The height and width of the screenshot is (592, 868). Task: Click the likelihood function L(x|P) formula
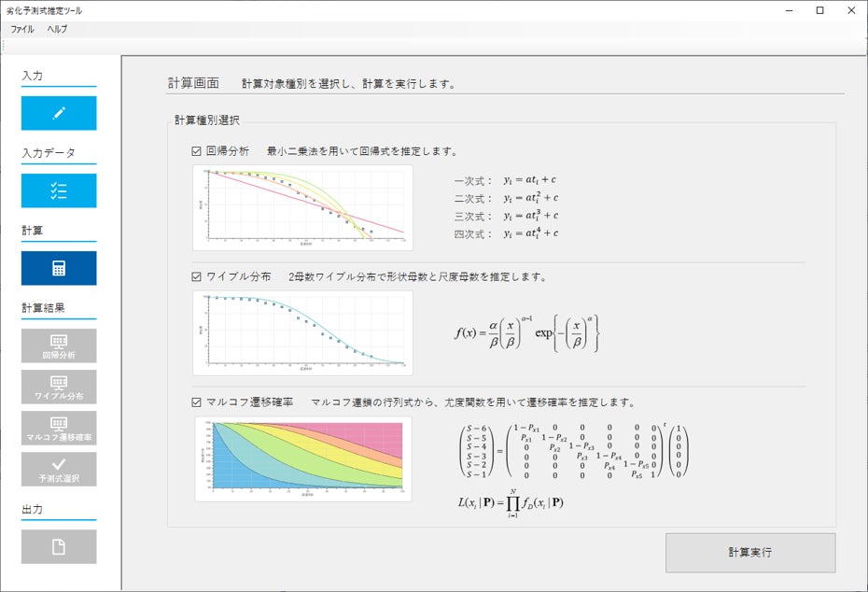tap(511, 503)
